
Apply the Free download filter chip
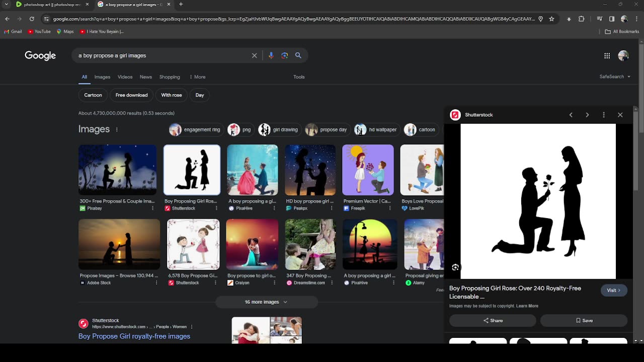pos(132,95)
